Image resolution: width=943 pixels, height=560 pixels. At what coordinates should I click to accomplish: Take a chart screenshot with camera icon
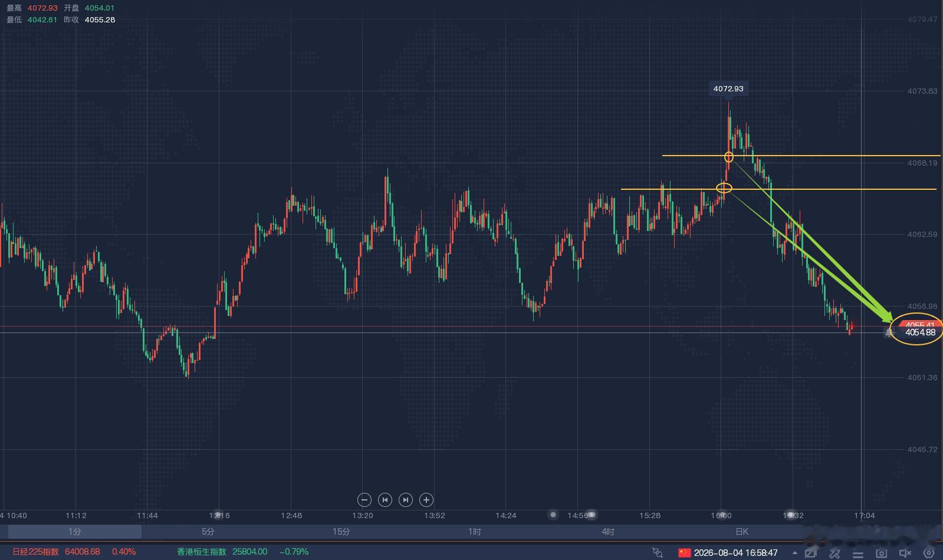click(x=881, y=553)
